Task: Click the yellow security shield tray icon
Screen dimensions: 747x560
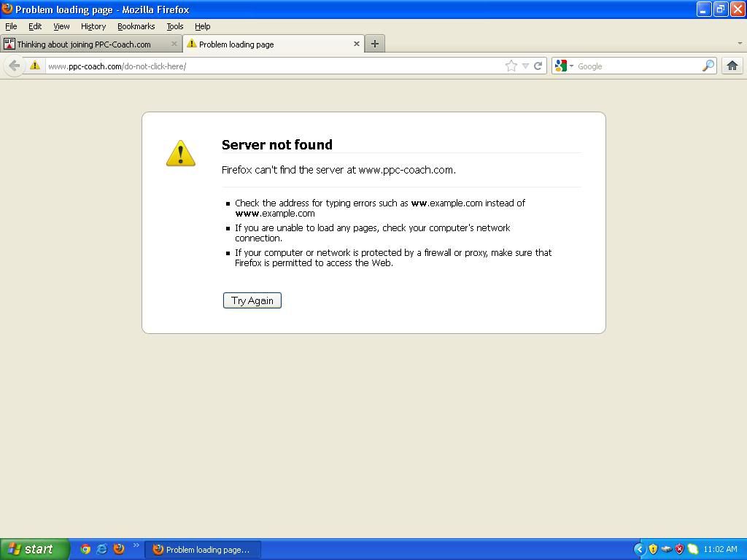Action: point(653,549)
